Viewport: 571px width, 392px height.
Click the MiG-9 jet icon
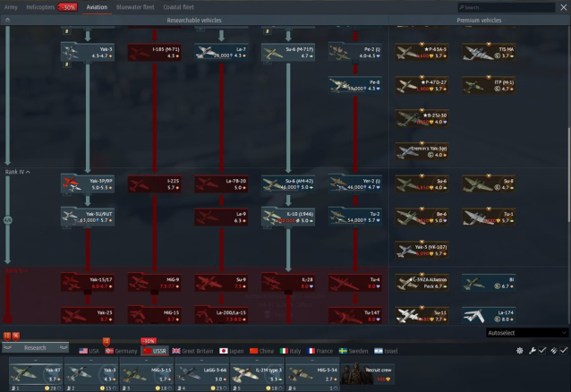tap(154, 283)
